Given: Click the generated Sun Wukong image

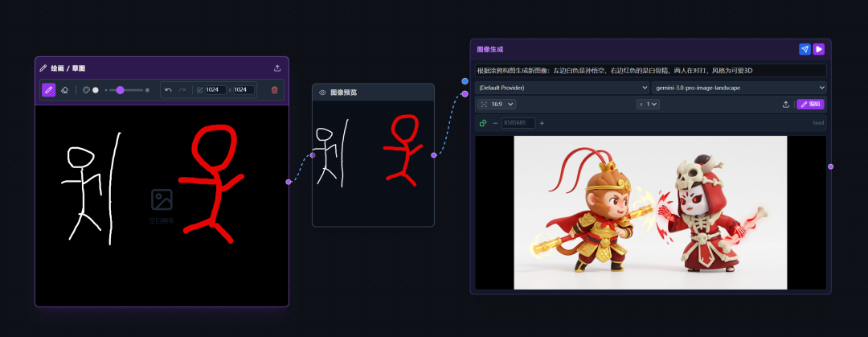Looking at the screenshot, I should pos(650,212).
